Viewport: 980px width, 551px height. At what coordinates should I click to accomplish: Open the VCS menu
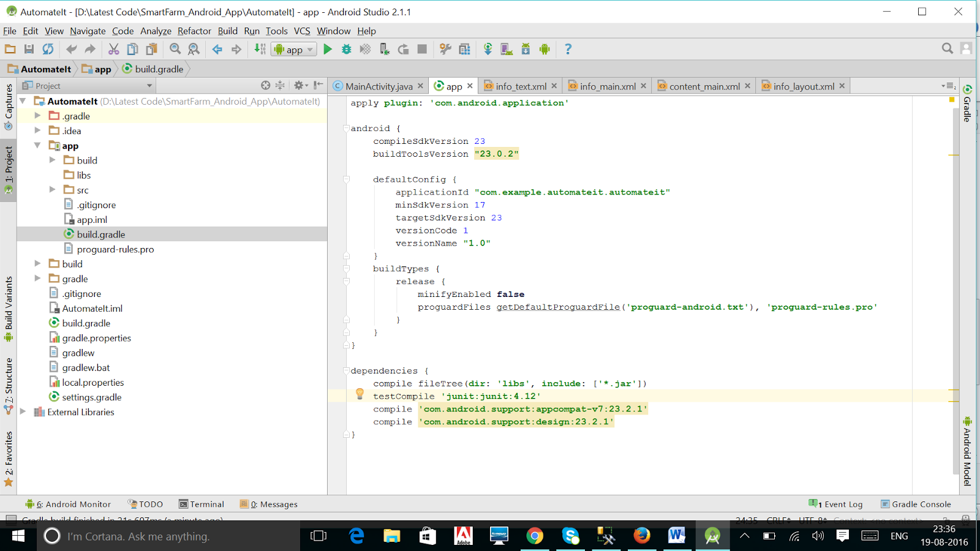click(x=302, y=31)
